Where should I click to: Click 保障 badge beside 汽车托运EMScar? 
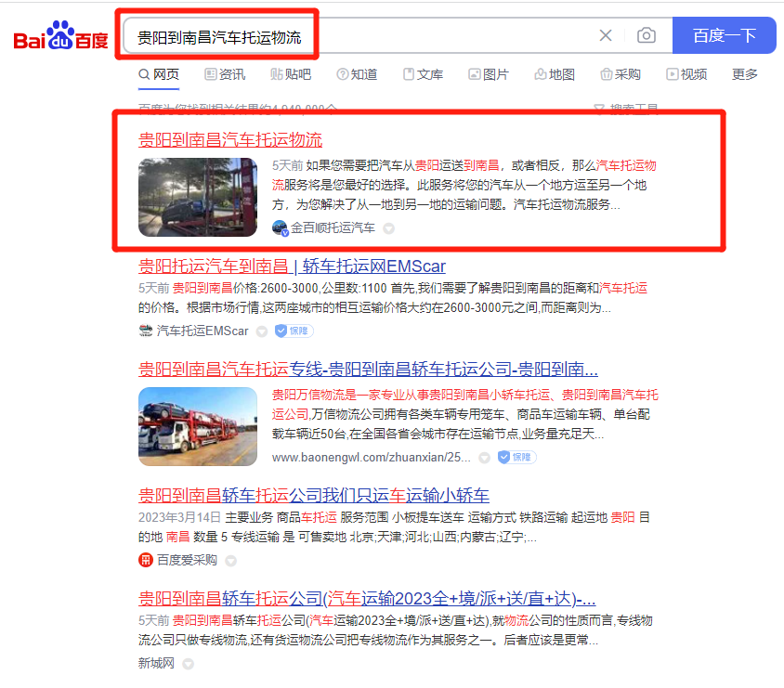(294, 331)
